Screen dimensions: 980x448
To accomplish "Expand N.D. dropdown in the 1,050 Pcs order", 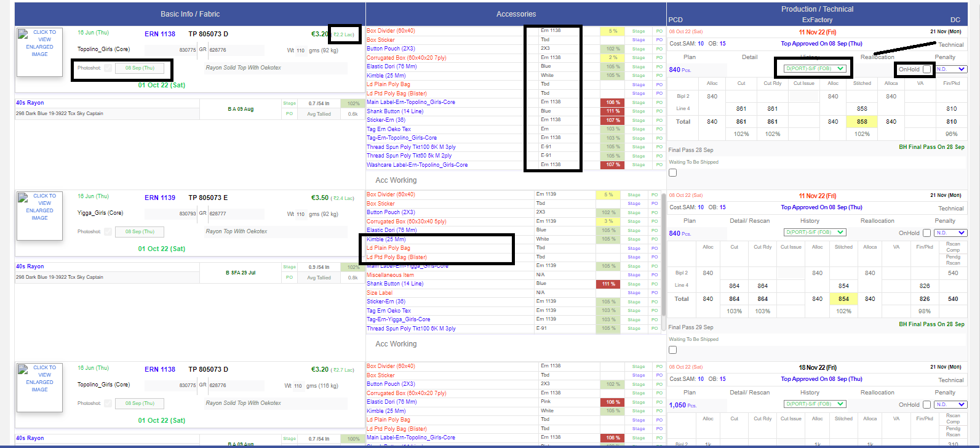I will click(x=950, y=404).
